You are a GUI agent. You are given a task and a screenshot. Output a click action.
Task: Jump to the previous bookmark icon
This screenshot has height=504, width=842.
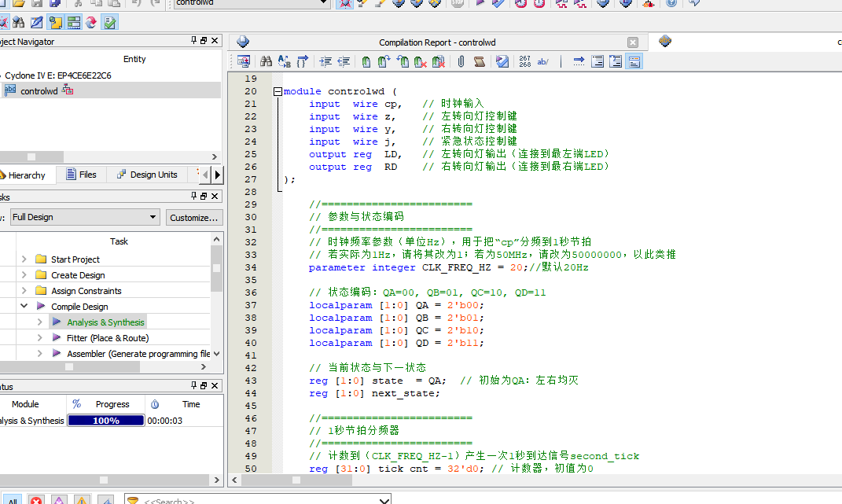(x=403, y=61)
